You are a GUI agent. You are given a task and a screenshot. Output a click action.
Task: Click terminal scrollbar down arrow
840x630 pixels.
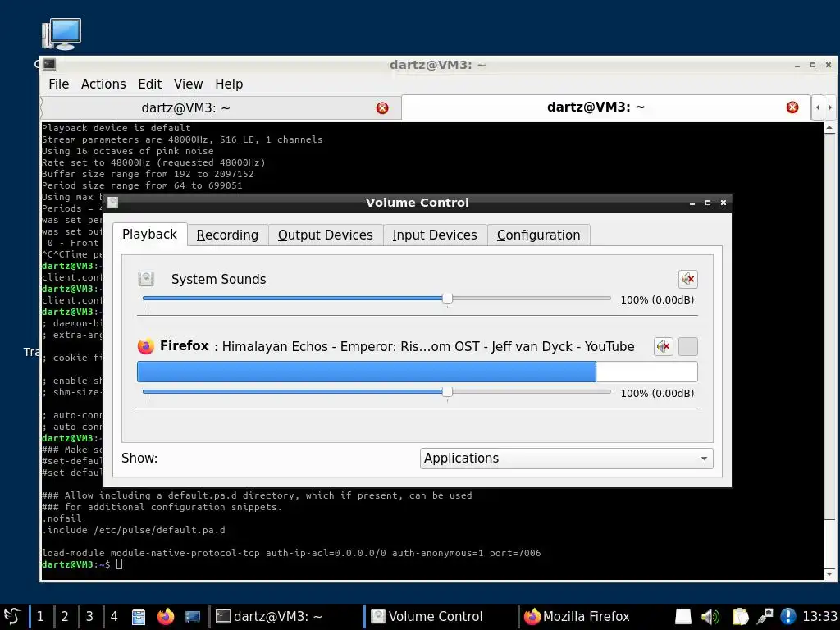coord(829,574)
